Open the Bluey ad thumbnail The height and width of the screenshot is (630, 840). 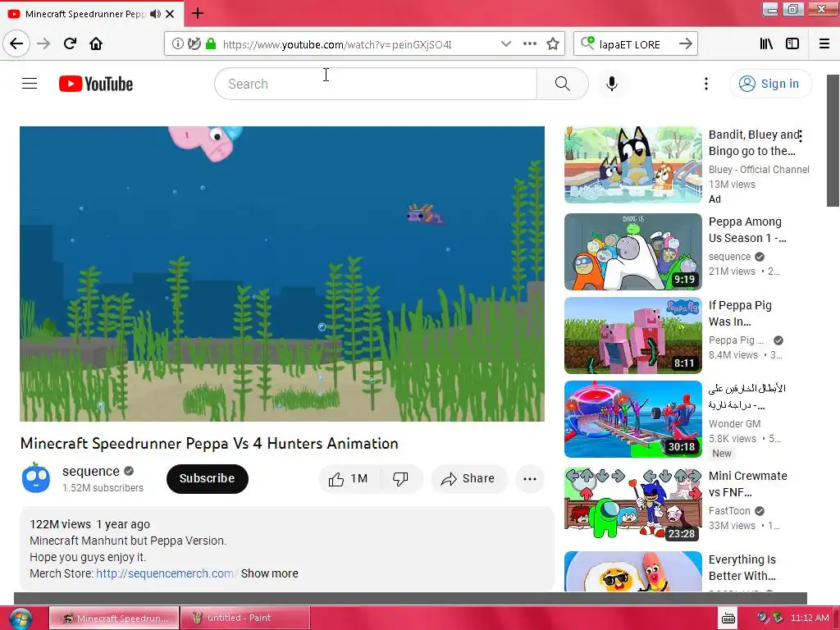coord(632,164)
